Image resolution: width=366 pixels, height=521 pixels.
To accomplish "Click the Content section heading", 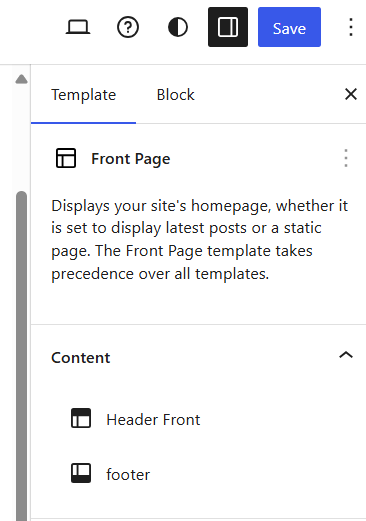I will pos(80,358).
